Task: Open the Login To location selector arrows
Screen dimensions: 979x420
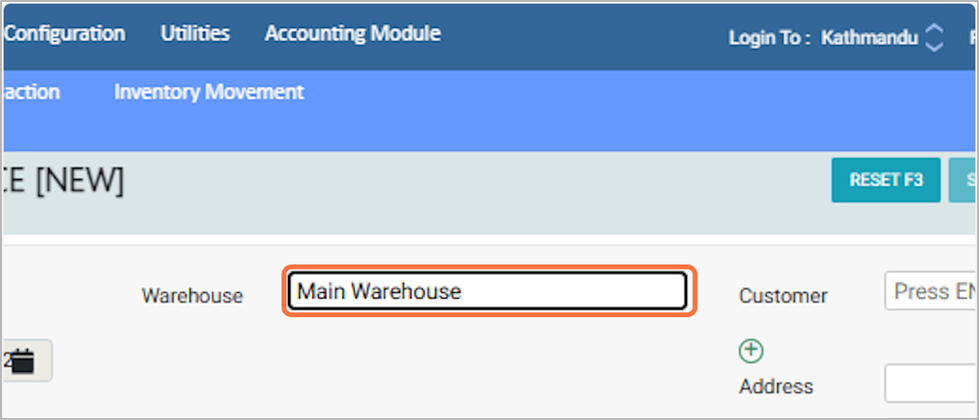Action: (934, 38)
